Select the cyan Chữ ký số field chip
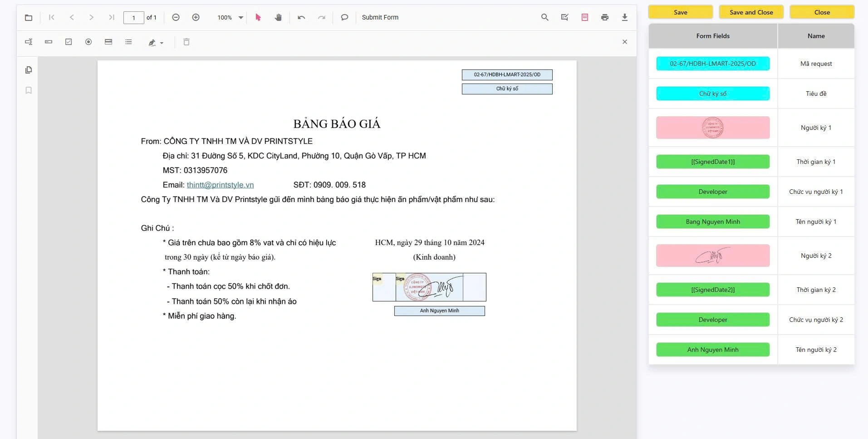 pyautogui.click(x=713, y=94)
